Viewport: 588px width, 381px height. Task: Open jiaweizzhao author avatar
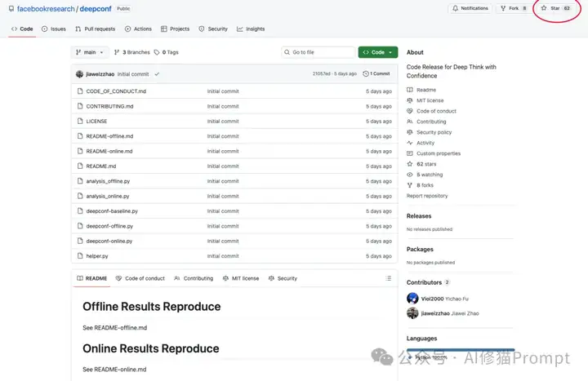pyautogui.click(x=79, y=74)
